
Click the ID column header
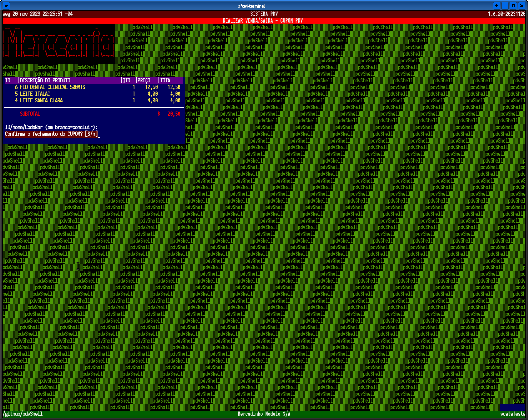coord(8,80)
